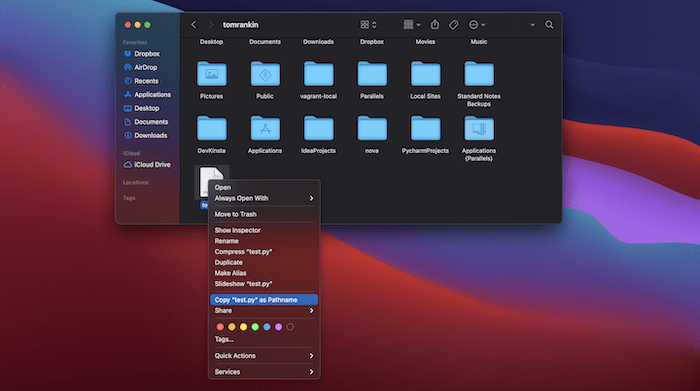Open Desktop from the sidebar
Image resolution: width=700 pixels, height=391 pixels.
pyautogui.click(x=146, y=108)
